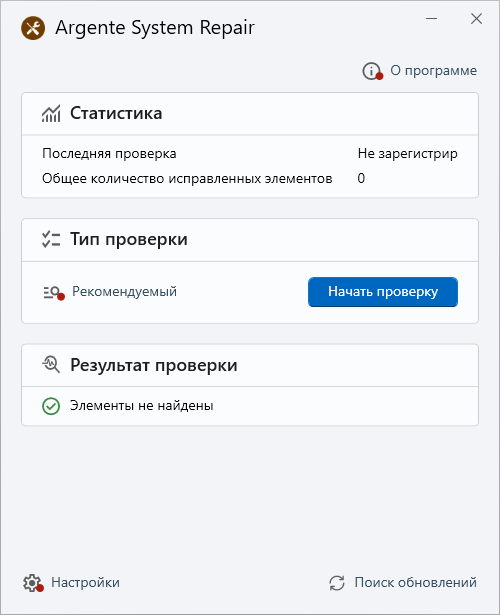Click the Элементы не найдены status text
The image size is (500, 615).
tap(142, 406)
